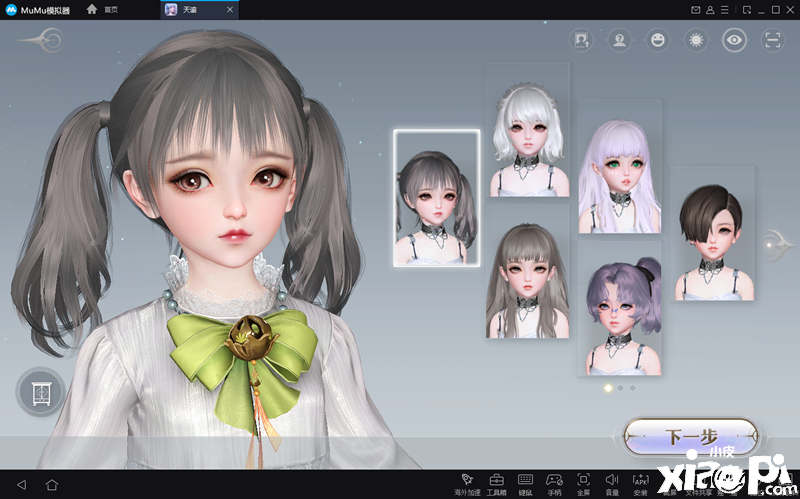Click the ornate back arrow at top left
Image resolution: width=800 pixels, height=499 pixels.
(x=42, y=40)
